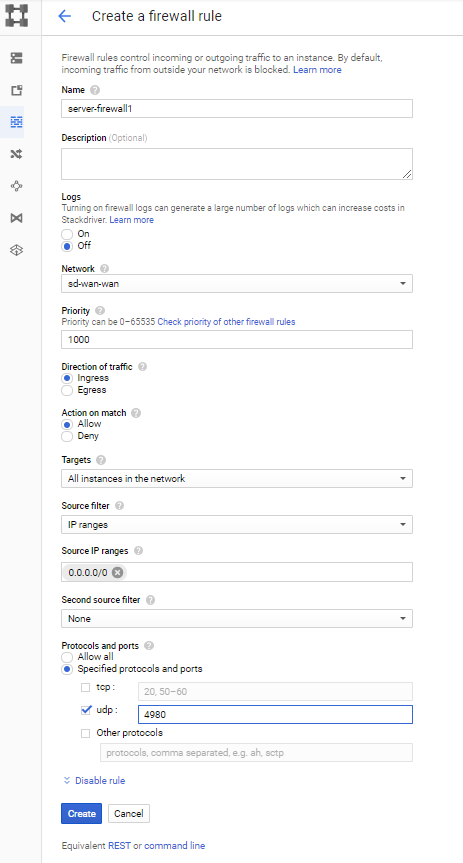Remove the 0.0.0.0/0 IP range chip
Viewport: 463px width, 863px height.
tap(117, 573)
